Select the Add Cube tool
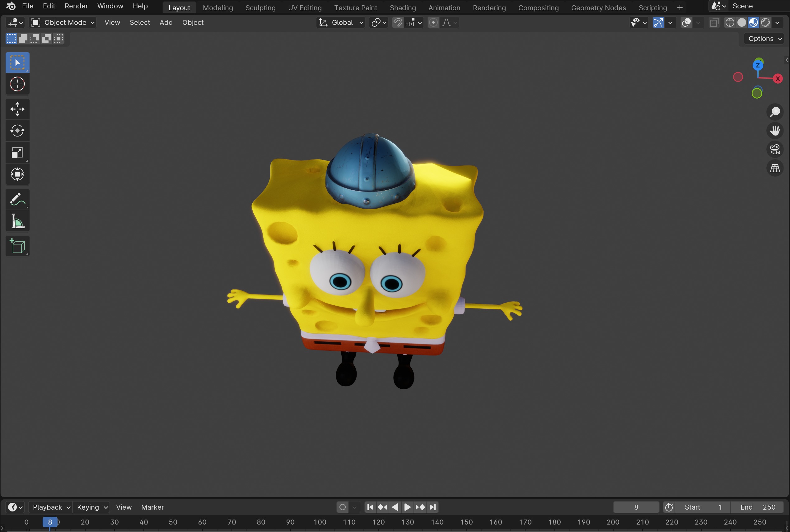Image resolution: width=790 pixels, height=532 pixels. (x=17, y=246)
